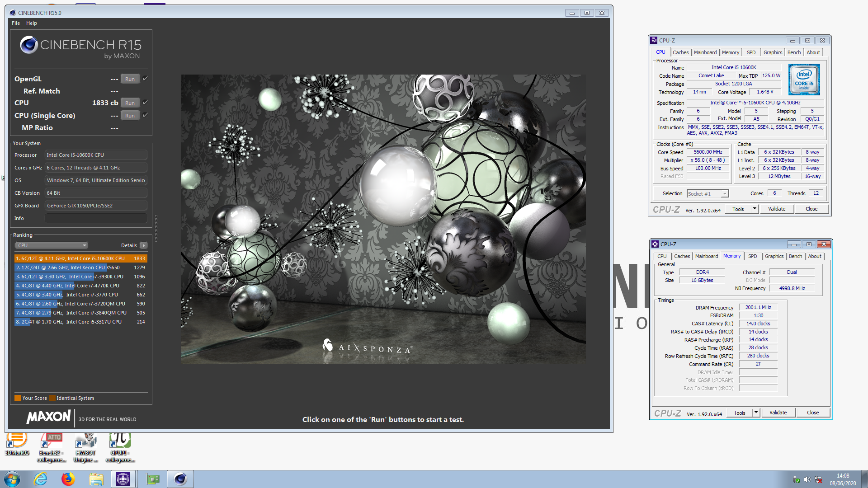Screen dimensions: 868x488
Task: Click the green chip taskbar icon
Action: pyautogui.click(x=153, y=479)
